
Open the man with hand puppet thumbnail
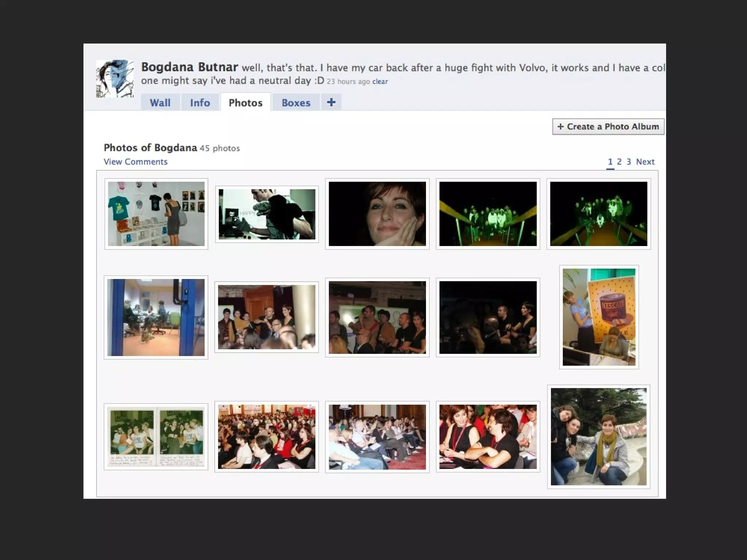point(267,214)
